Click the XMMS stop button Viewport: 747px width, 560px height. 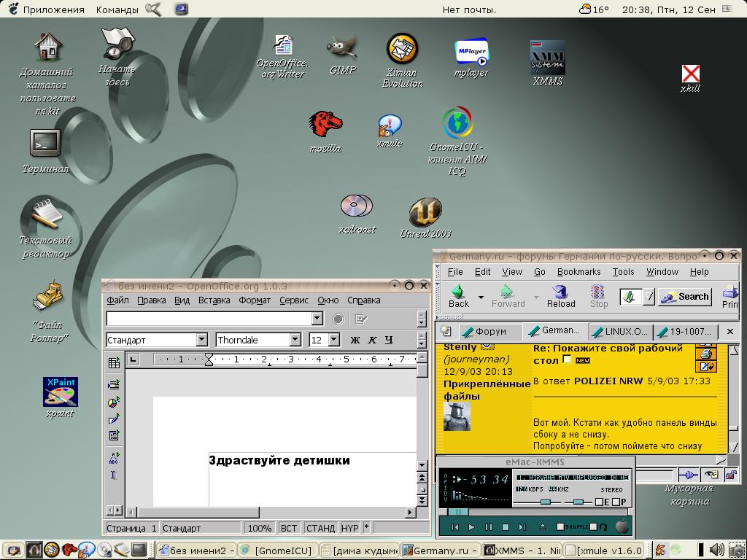tap(506, 527)
